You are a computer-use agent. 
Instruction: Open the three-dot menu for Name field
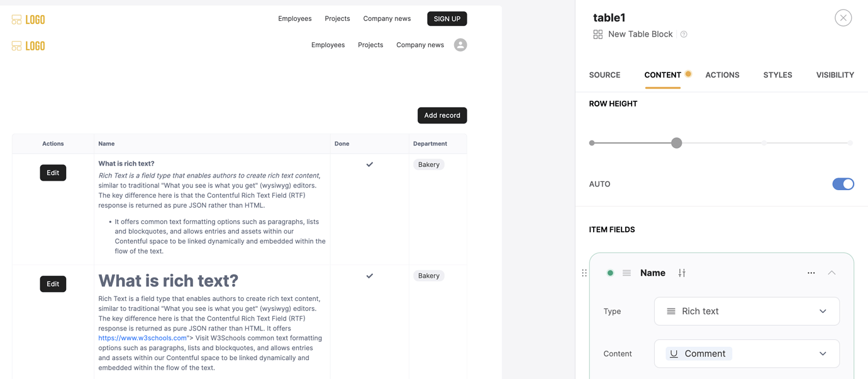(811, 273)
